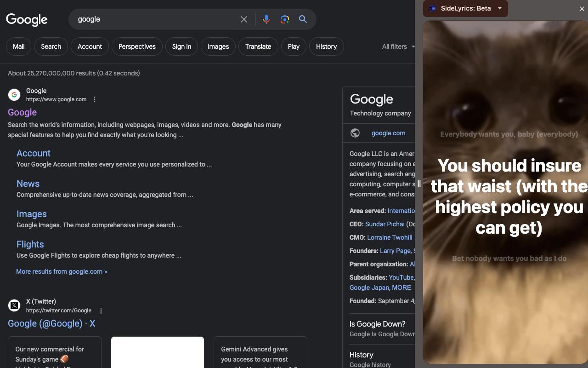Screen dimensions: 588x368
Task: Select the History filter chip
Action: [x=327, y=46]
